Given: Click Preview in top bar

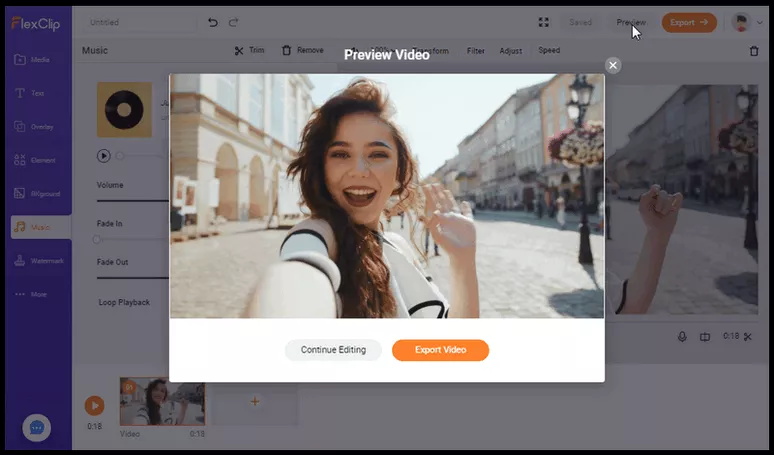Looking at the screenshot, I should point(631,22).
